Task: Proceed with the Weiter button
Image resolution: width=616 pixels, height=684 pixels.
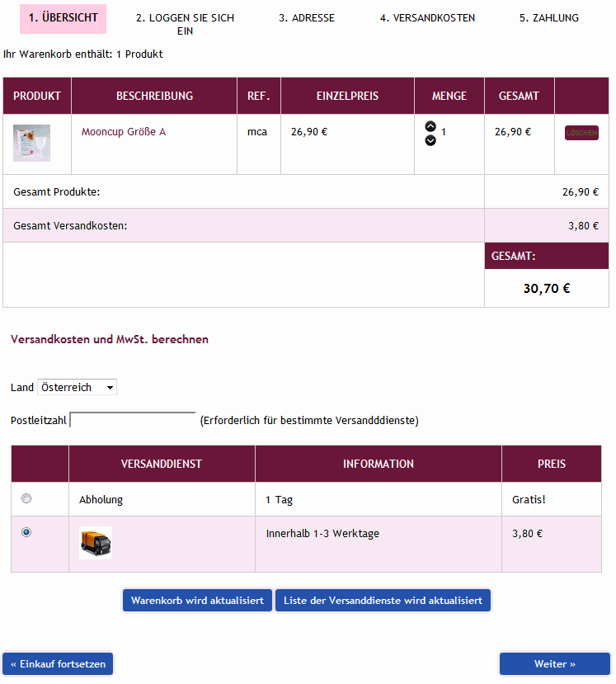Action: coord(554,664)
